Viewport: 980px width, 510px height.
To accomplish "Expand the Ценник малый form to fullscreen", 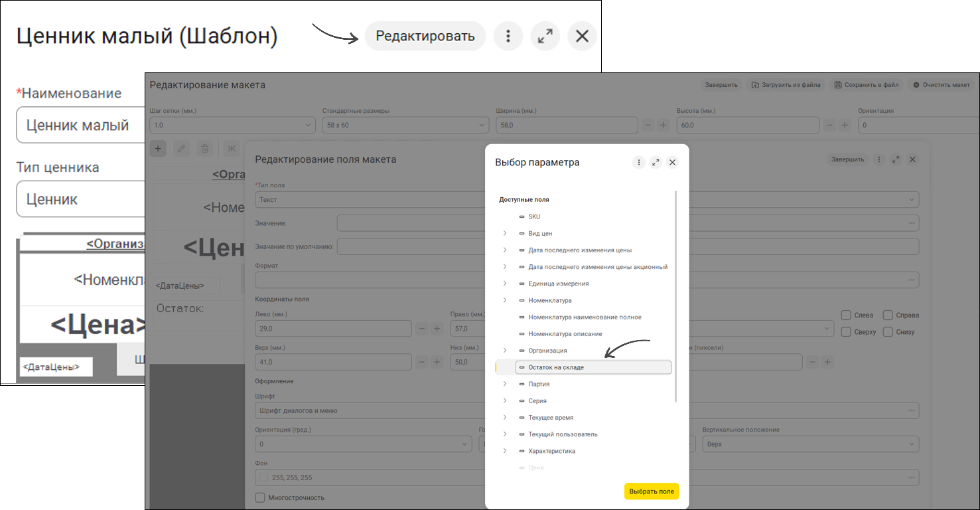I will point(545,36).
